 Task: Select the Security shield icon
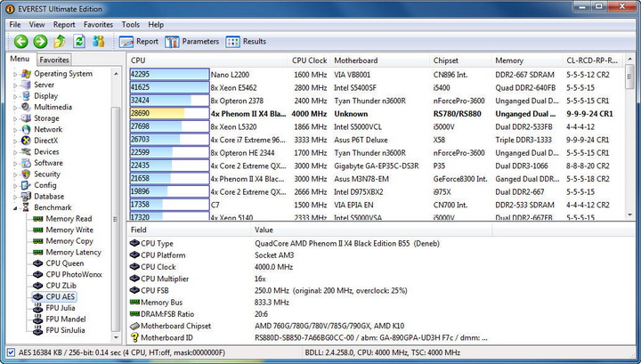pos(26,174)
